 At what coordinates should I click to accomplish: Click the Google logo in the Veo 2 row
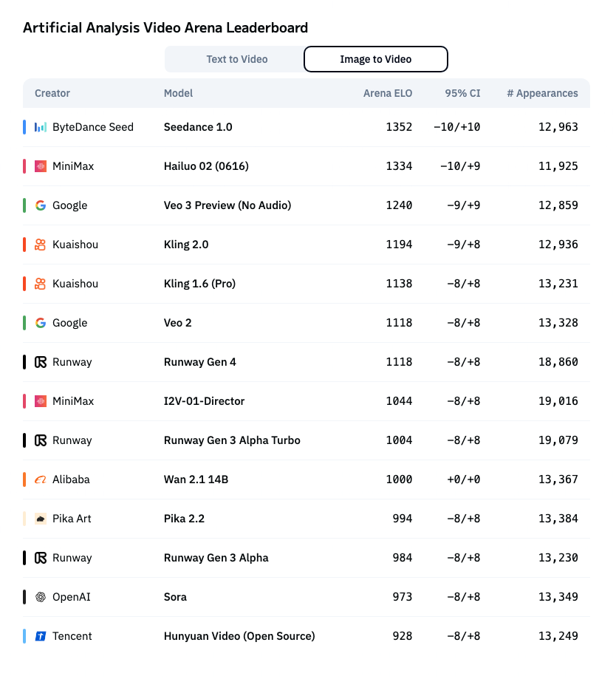41,323
